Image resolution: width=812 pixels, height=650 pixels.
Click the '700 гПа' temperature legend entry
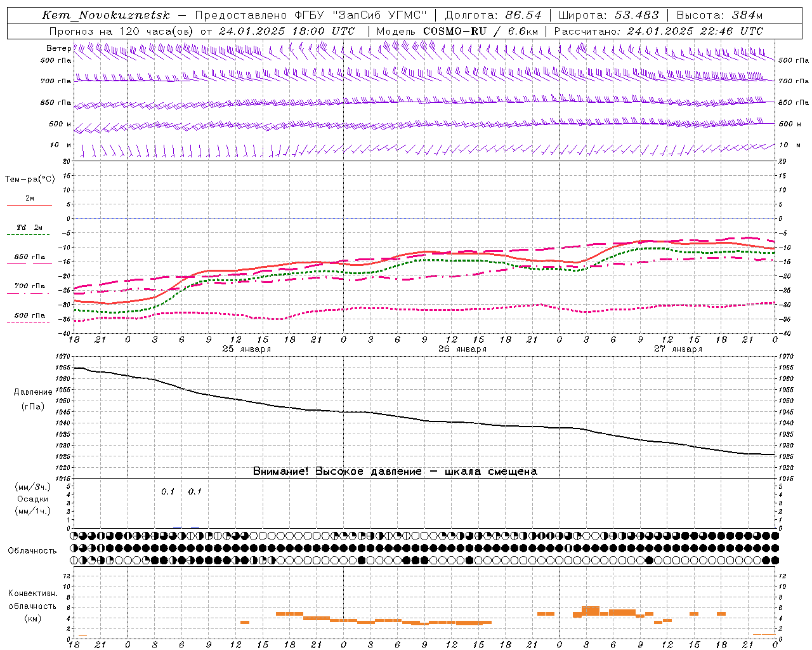click(30, 286)
